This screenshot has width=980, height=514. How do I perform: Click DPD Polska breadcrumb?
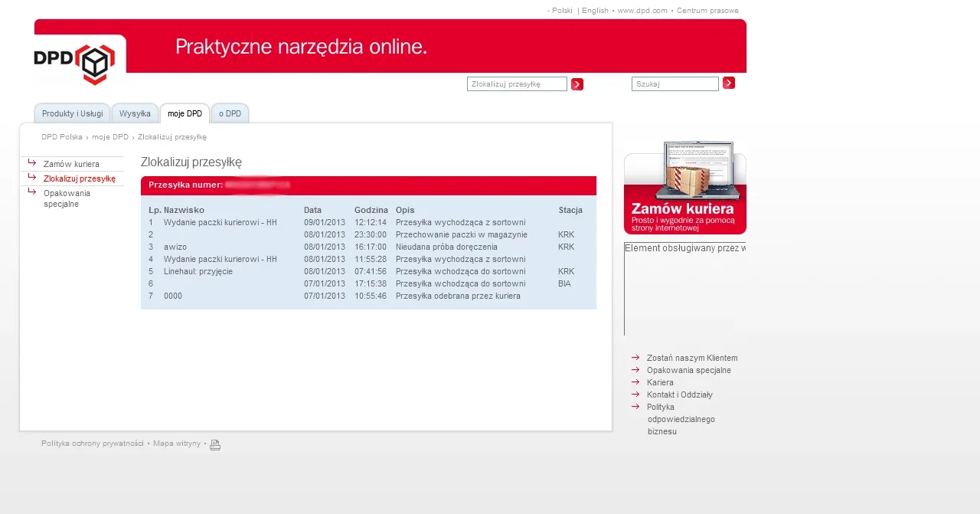pos(62,137)
